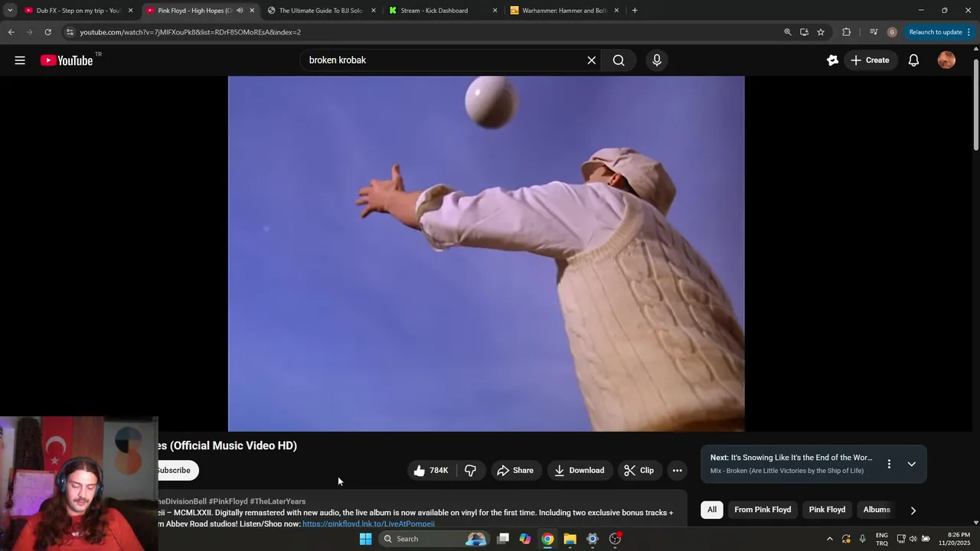Expand the Up Next playlist chevron
Image resolution: width=980 pixels, height=551 pixels.
[911, 464]
